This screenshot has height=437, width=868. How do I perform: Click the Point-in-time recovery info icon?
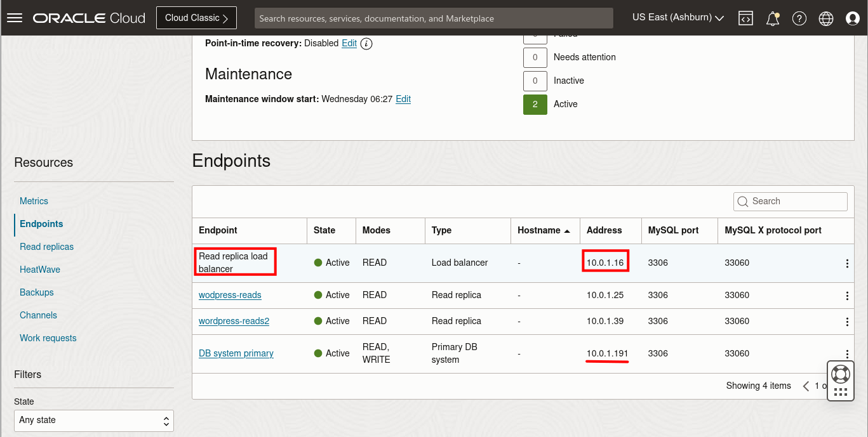coord(367,43)
